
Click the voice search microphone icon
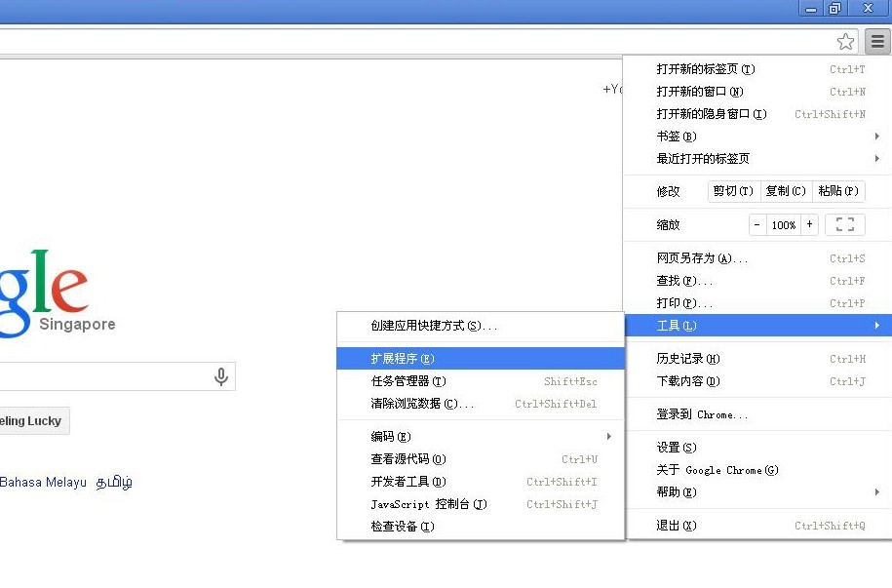221,376
